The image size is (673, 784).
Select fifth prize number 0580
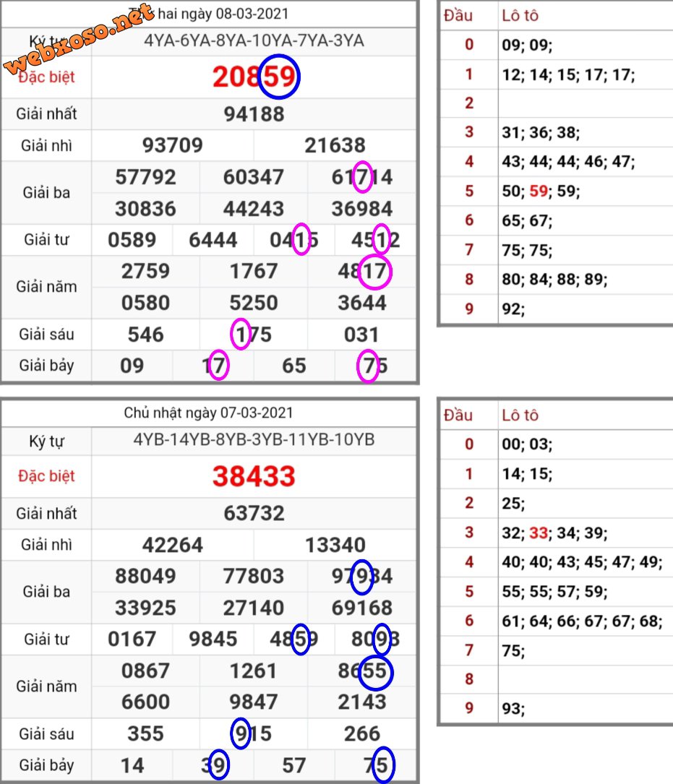click(x=145, y=303)
